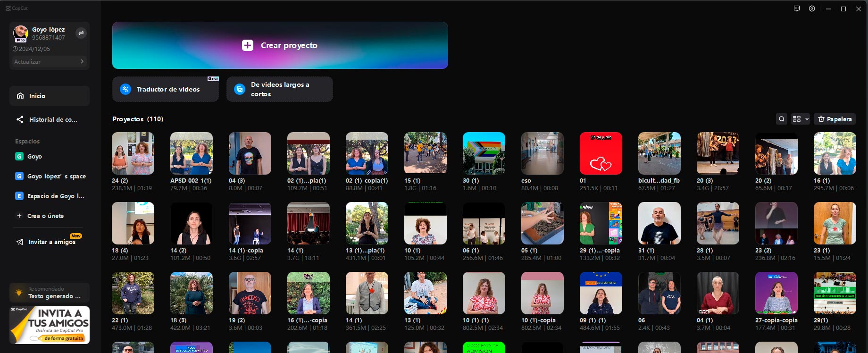Open the settings gear in title bar
Screen dimensions: 868x353
click(812, 8)
